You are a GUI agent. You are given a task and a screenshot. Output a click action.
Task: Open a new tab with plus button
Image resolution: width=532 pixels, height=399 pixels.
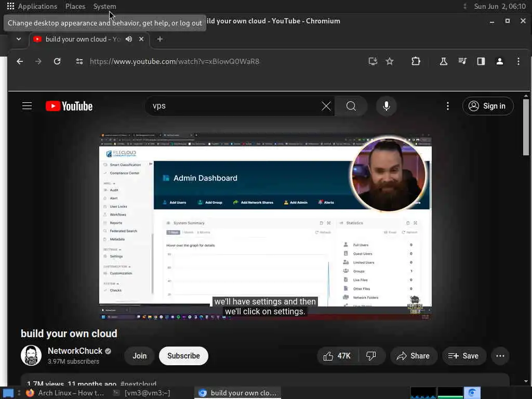160,39
